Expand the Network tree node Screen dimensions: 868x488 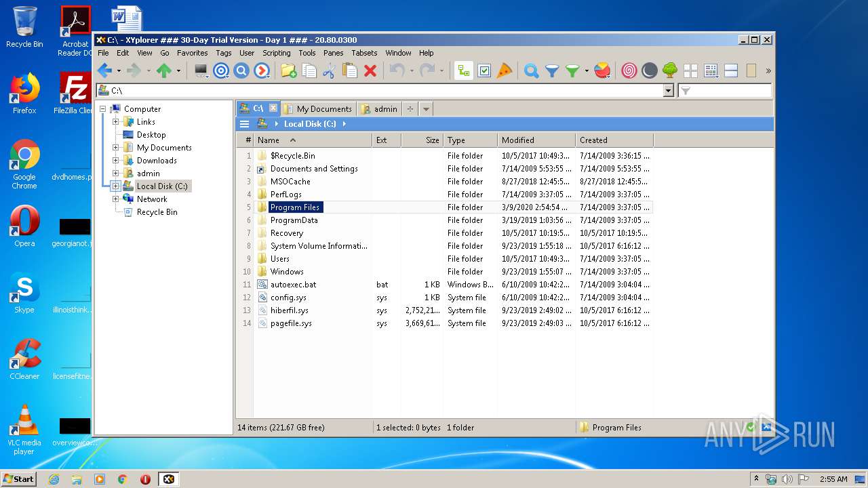tap(115, 199)
